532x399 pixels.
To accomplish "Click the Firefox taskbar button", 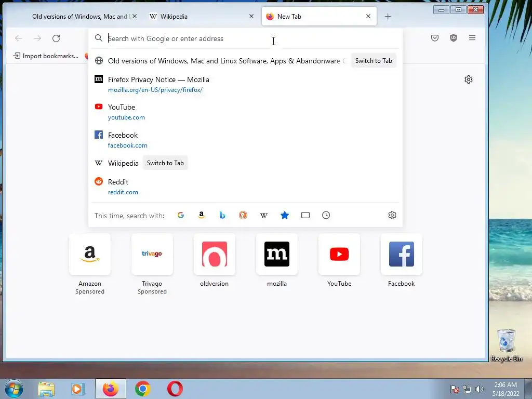I will 111,389.
